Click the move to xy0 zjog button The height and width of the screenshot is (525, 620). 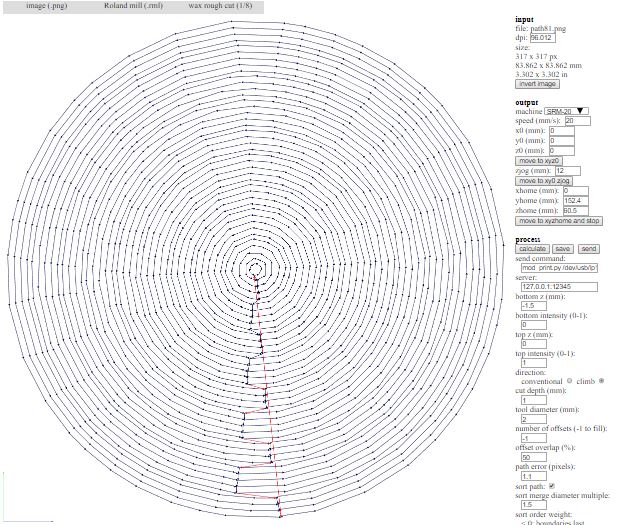pos(544,181)
